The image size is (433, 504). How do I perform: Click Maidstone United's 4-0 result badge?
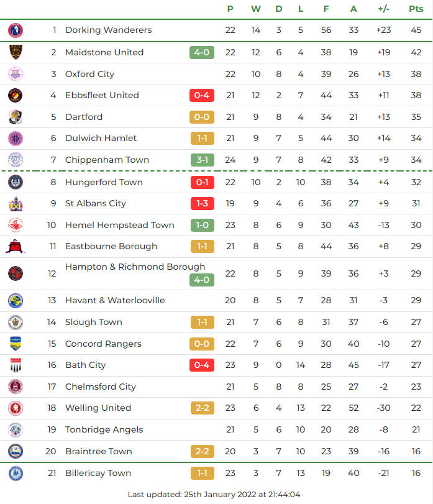(202, 52)
